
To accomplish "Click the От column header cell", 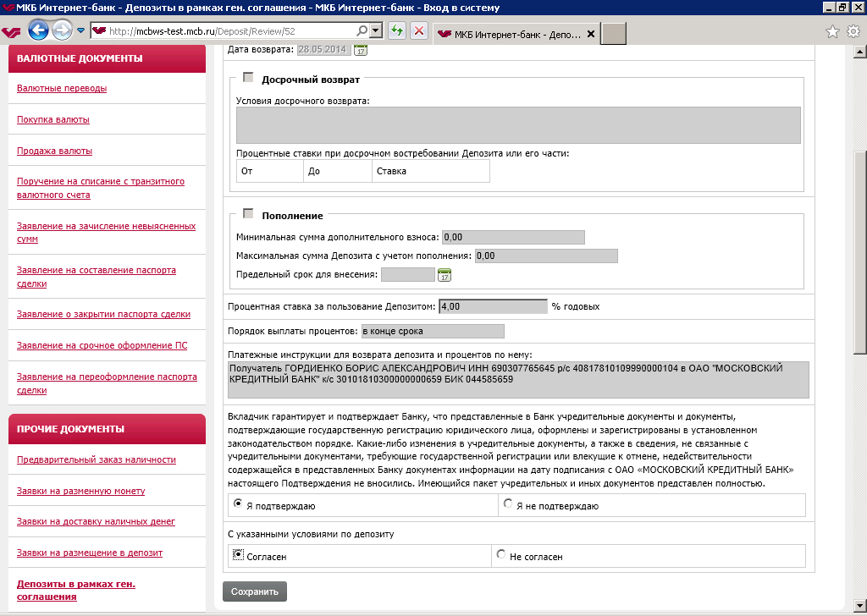I will pyautogui.click(x=270, y=171).
